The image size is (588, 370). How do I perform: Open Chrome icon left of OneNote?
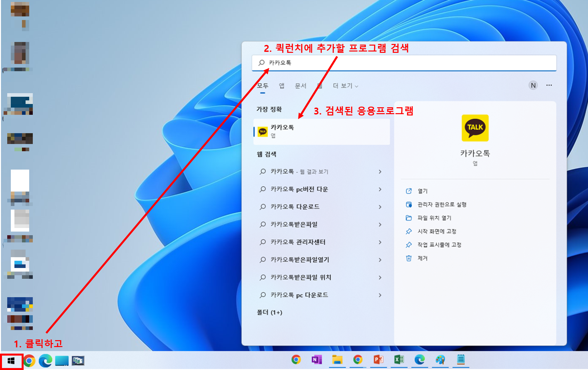[296, 360]
